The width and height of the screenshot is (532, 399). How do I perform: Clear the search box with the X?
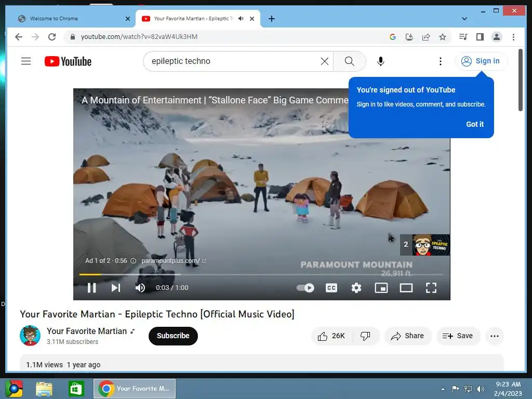click(325, 61)
